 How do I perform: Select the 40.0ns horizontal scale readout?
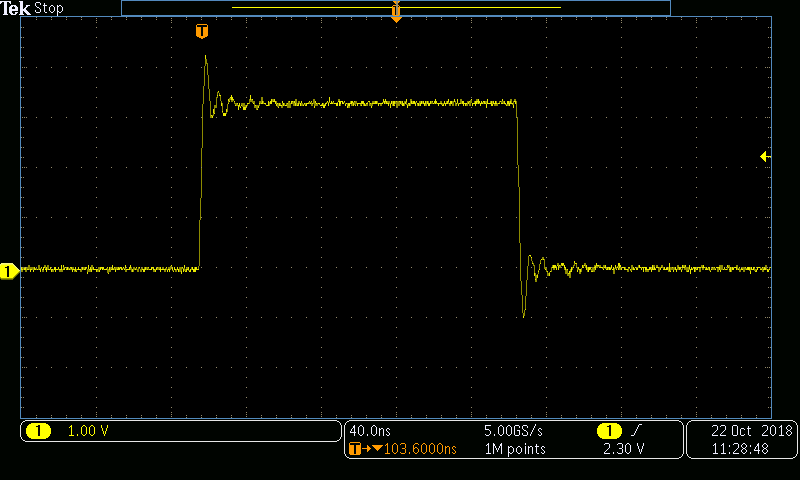coord(369,431)
